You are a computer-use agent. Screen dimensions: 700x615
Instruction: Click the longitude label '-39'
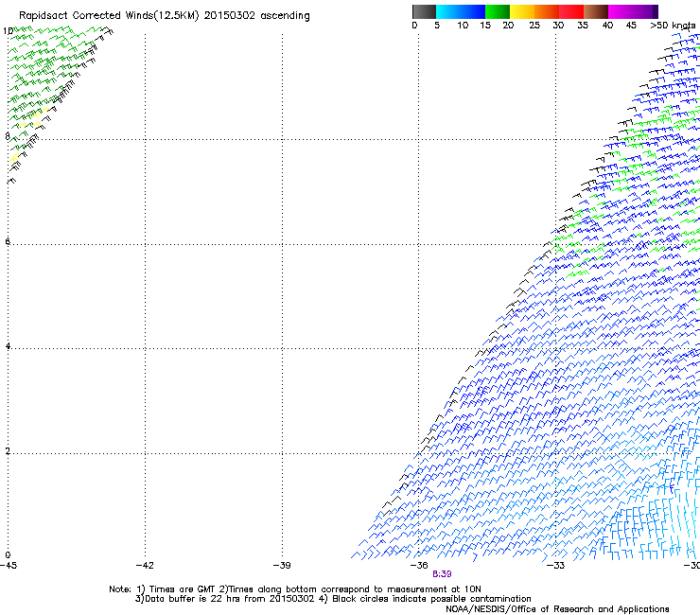coord(282,565)
